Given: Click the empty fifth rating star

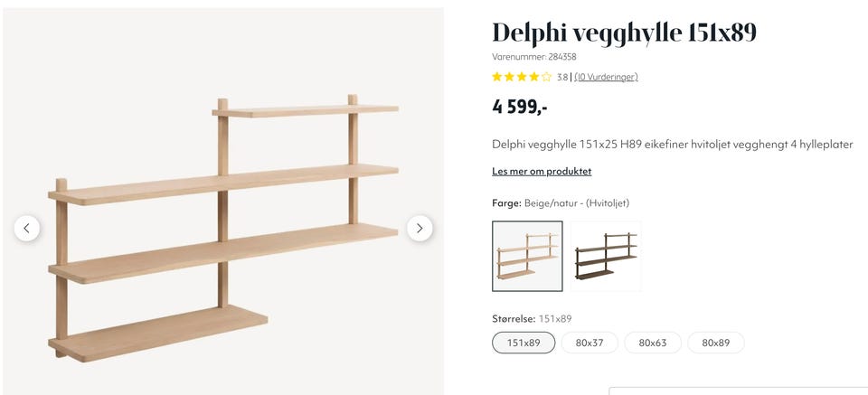Looking at the screenshot, I should click(546, 77).
